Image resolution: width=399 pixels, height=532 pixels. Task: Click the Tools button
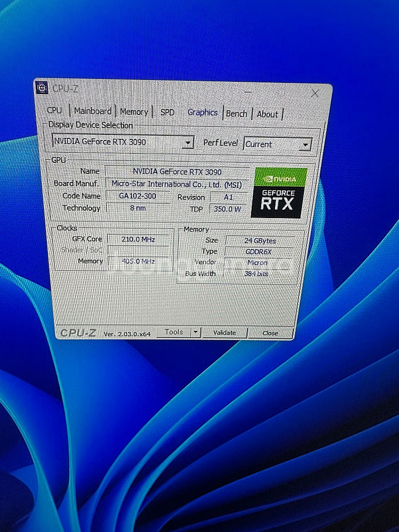tap(174, 332)
